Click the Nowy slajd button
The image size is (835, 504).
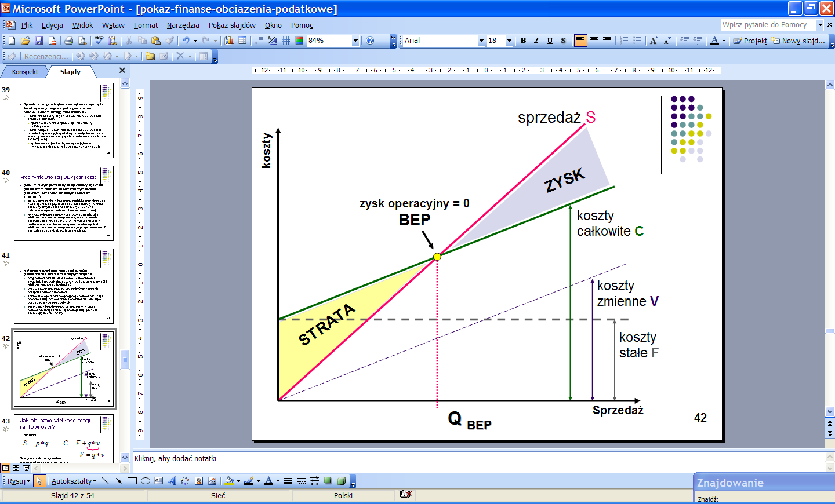tap(798, 41)
